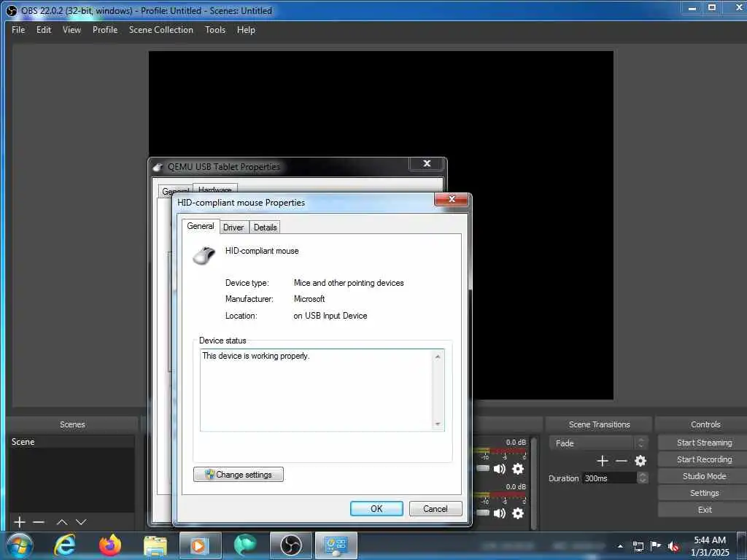
Task: Click Start Recording
Action: [x=704, y=459]
